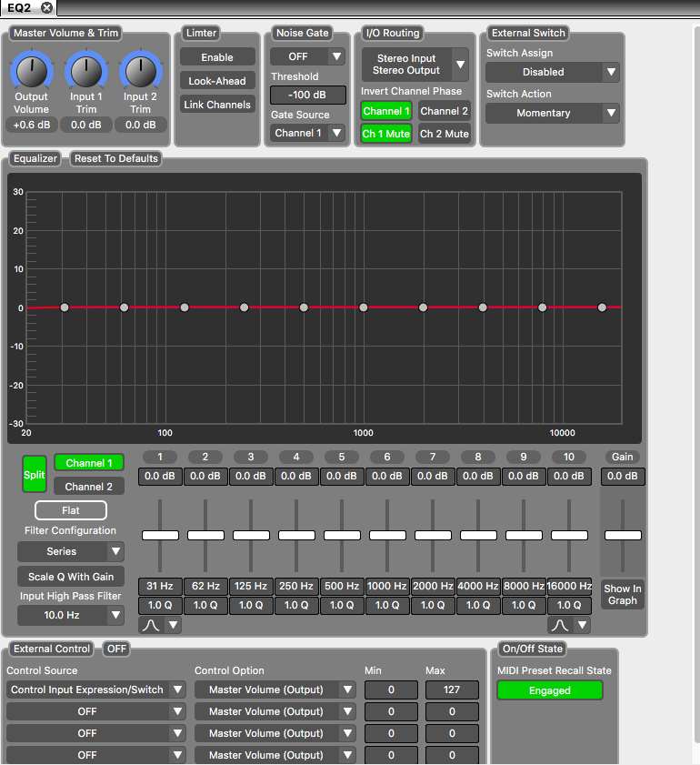Screen dimensions: 700x765
Task: Enable the Limiter
Action: pyautogui.click(x=217, y=57)
